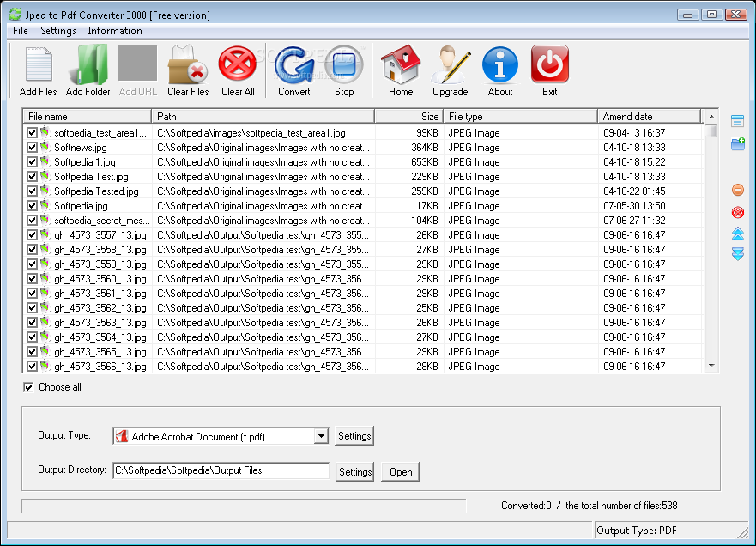Click the Add Folder toolbar icon
The image size is (756, 546).
88,64
